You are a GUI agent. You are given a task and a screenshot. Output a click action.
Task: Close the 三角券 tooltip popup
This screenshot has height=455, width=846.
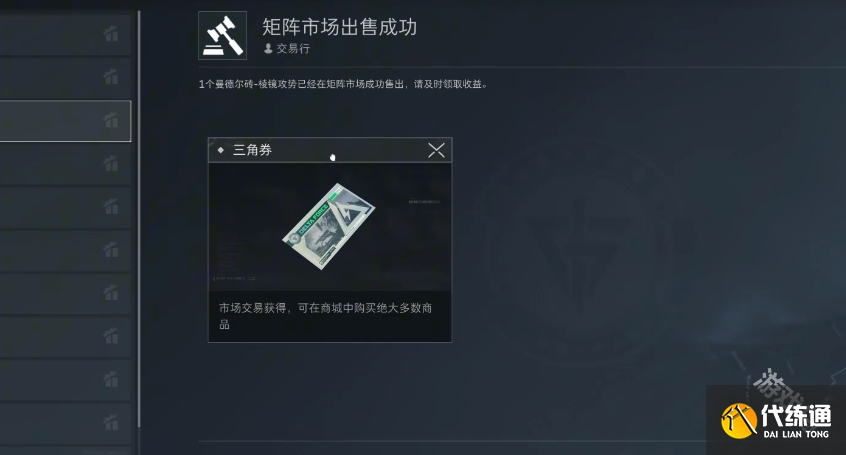(436, 150)
